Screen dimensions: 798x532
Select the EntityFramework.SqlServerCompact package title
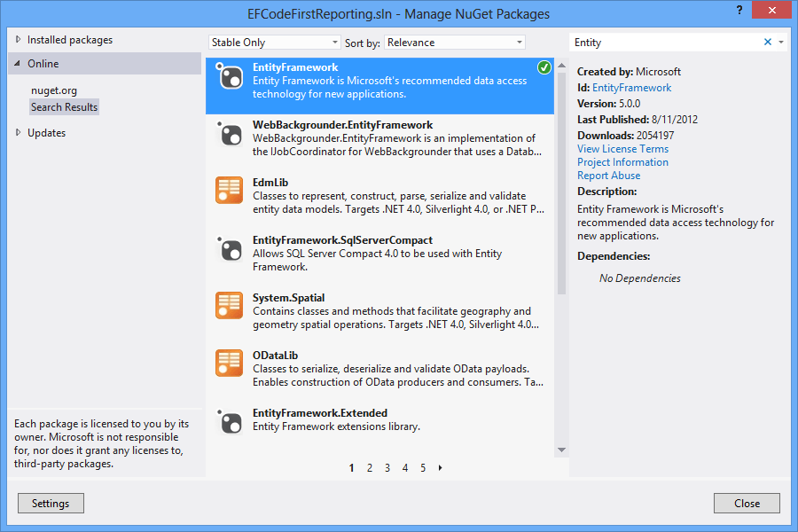coord(342,239)
